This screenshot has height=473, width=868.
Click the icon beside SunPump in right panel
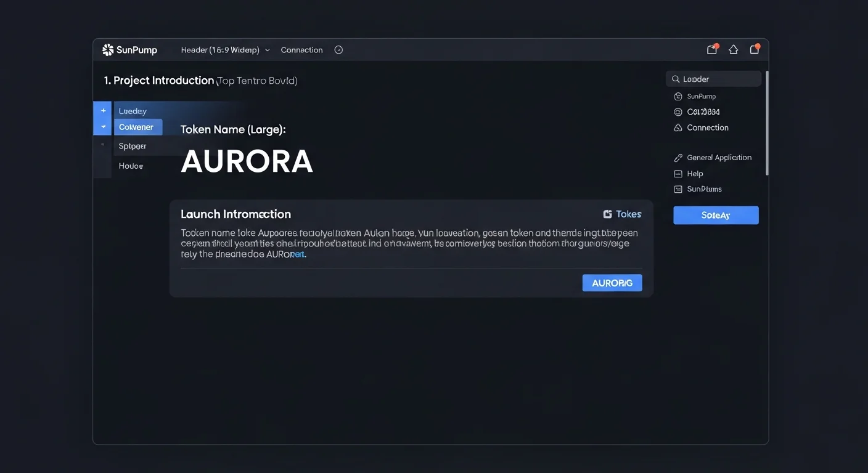point(678,96)
